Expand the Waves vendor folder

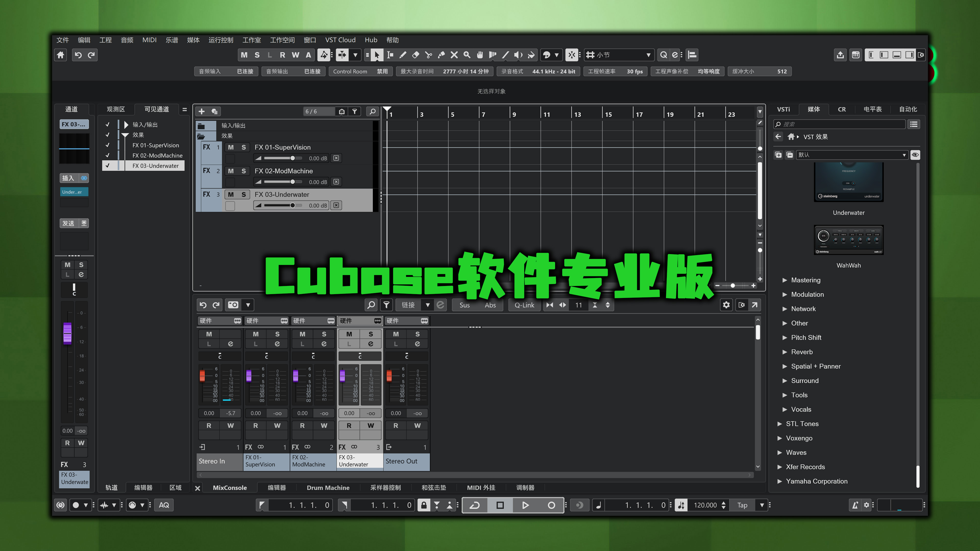coord(779,453)
